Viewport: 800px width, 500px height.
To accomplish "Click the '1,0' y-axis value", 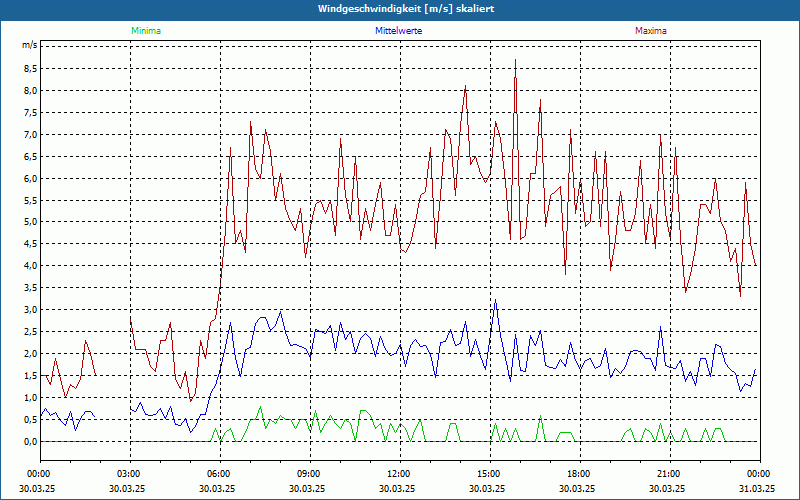I will (x=31, y=397).
